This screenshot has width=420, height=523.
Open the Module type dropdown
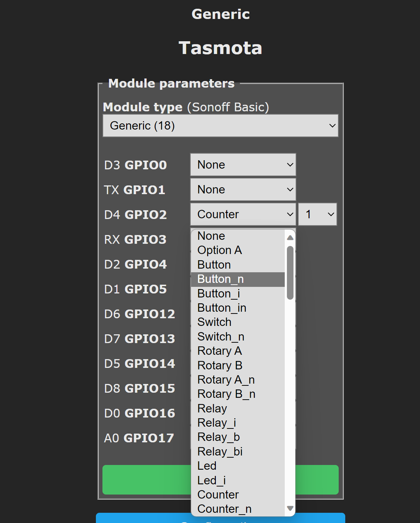click(220, 126)
